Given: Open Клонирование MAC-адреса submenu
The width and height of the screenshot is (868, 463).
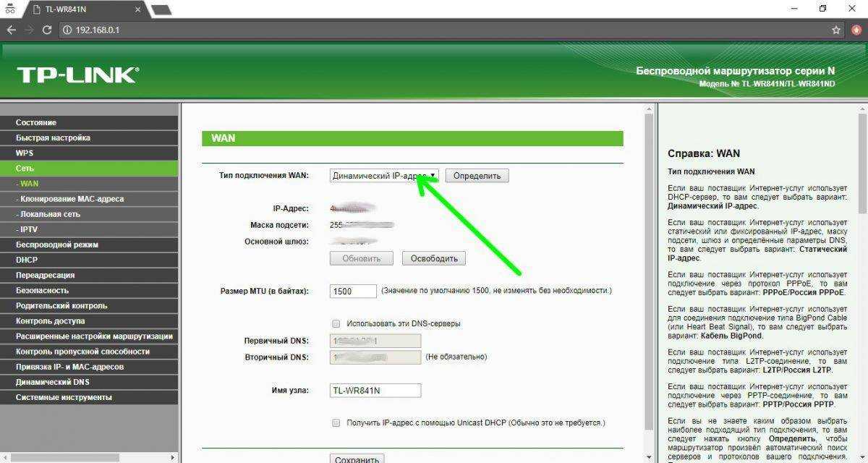Looking at the screenshot, I should 89,198.
